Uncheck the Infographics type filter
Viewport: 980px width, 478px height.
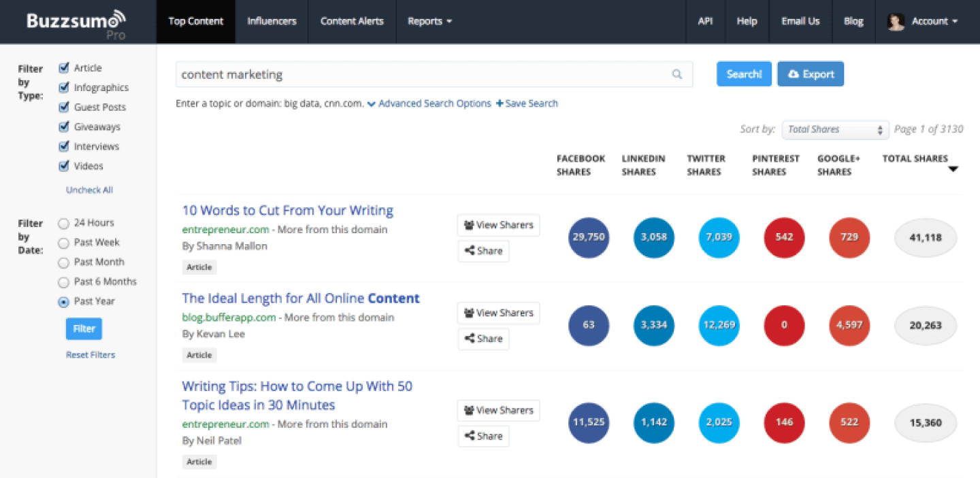coord(65,88)
